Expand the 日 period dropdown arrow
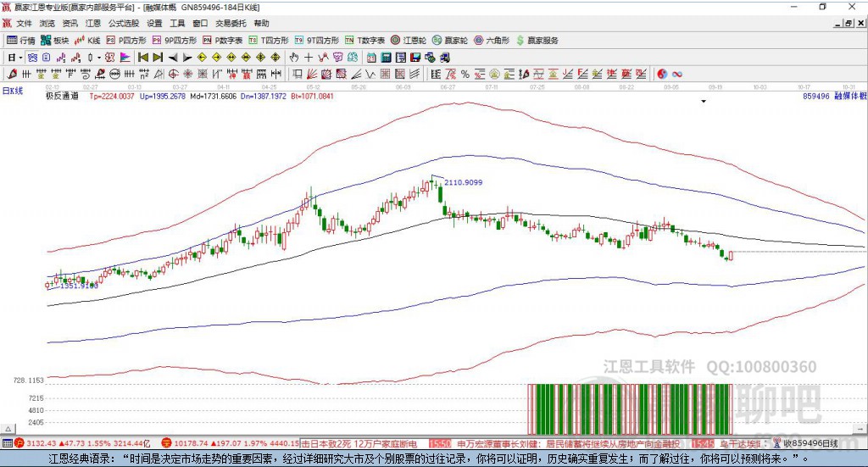This screenshot has height=467, width=868. (x=21, y=58)
